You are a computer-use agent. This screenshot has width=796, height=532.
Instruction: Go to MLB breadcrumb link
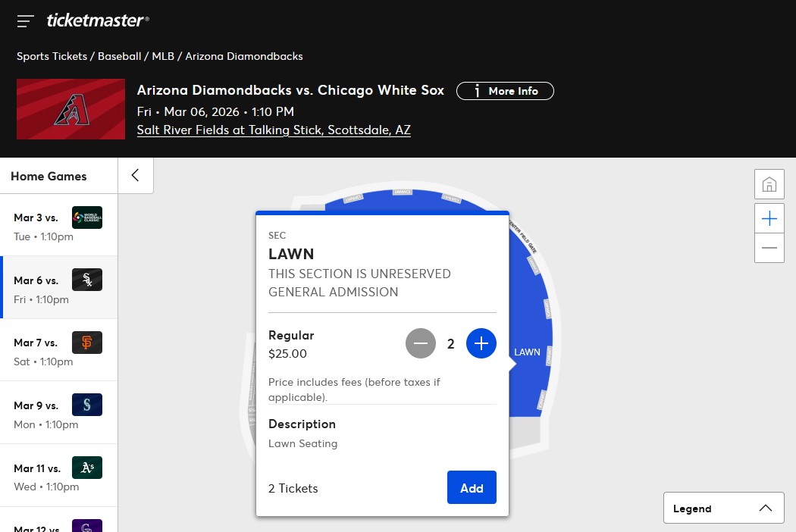[162, 56]
